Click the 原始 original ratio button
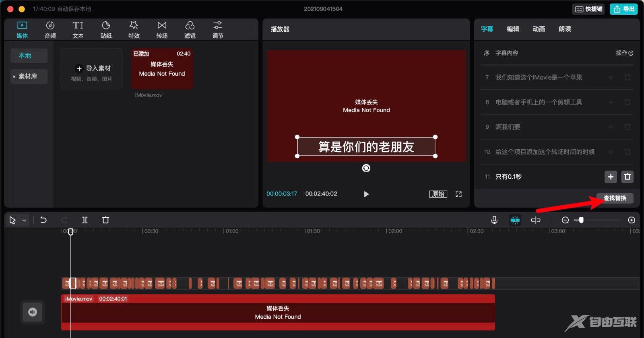Viewport: 644px width, 338px height. [x=438, y=194]
